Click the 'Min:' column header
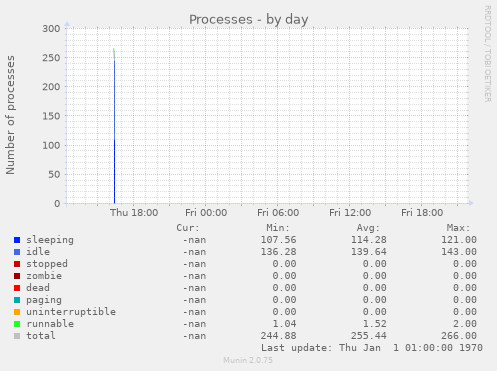The width and height of the screenshot is (497, 371). coord(278,228)
